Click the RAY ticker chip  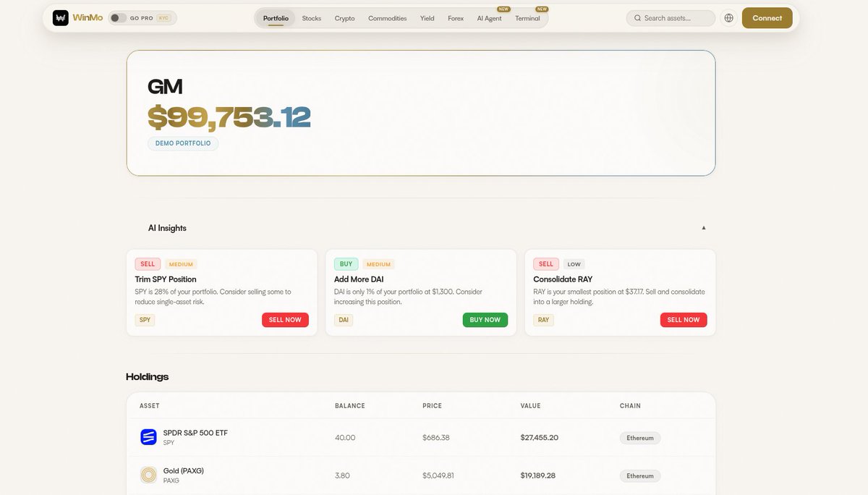[x=543, y=320]
